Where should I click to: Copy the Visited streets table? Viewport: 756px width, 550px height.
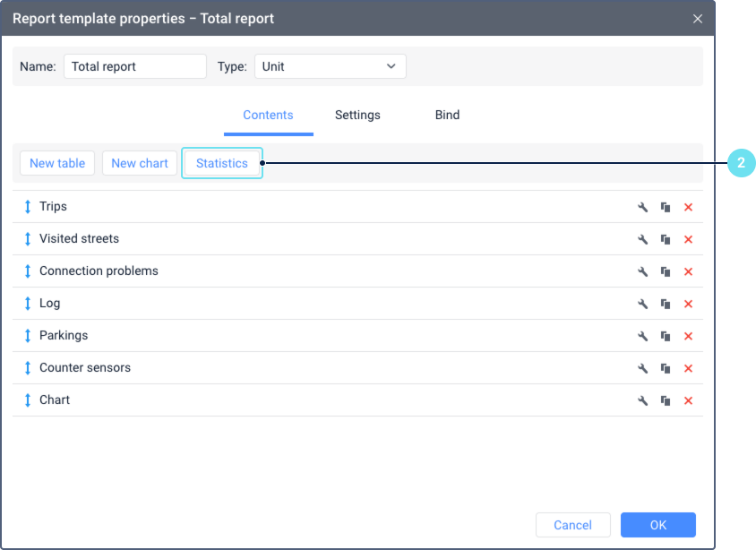(666, 239)
